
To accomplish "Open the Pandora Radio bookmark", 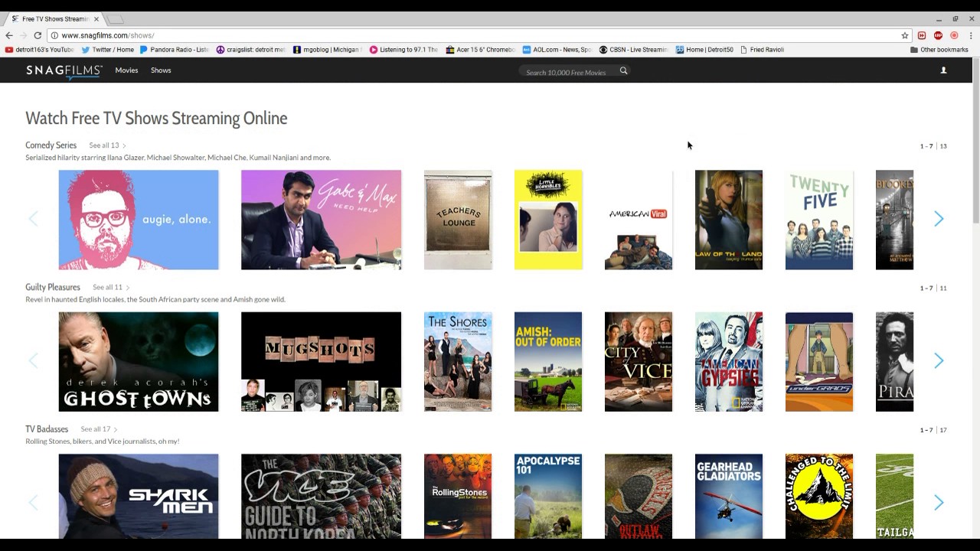I will point(175,50).
